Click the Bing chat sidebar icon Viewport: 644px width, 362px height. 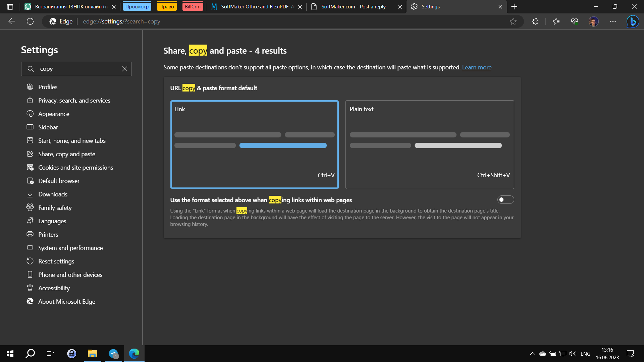633,21
